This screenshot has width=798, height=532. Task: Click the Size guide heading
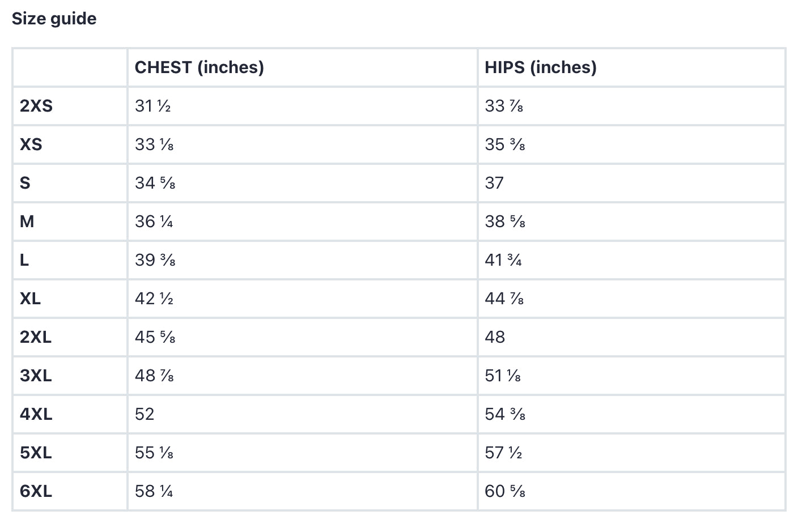pos(54,19)
